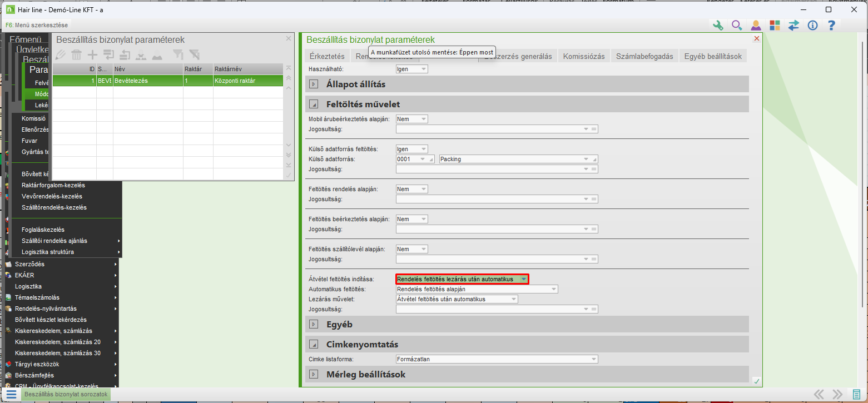Click Jogosultság field under Mobil árubeérkeztetés
868x403 pixels.
point(497,129)
